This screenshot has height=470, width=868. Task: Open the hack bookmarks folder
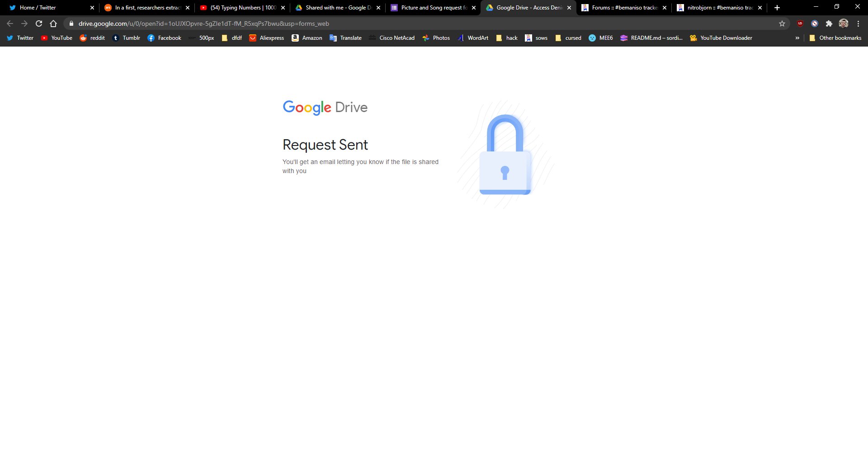click(507, 38)
